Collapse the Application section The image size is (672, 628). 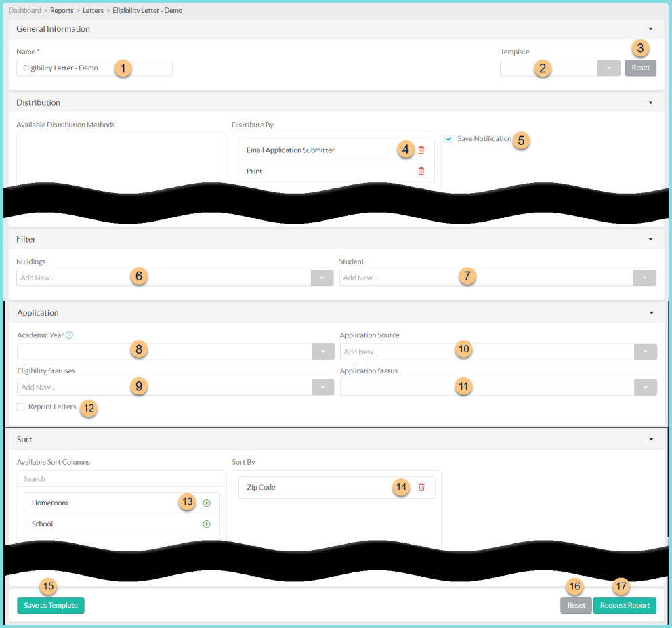tap(650, 312)
